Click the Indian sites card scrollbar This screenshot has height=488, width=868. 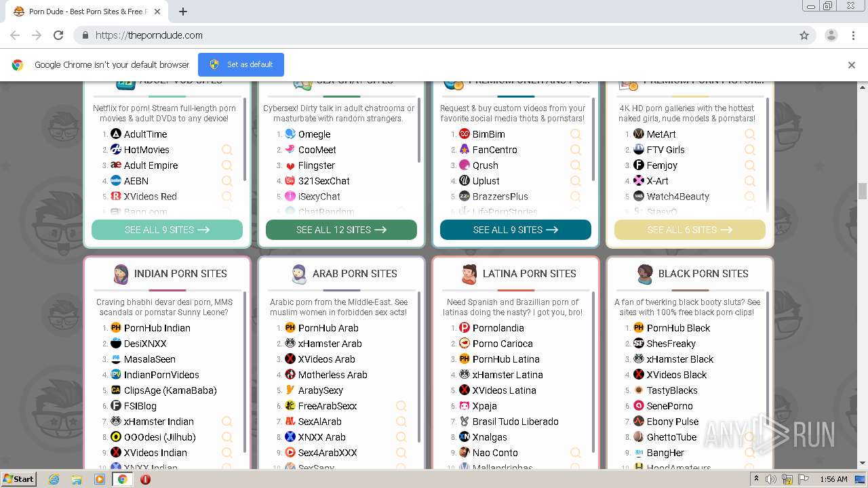pos(244,373)
